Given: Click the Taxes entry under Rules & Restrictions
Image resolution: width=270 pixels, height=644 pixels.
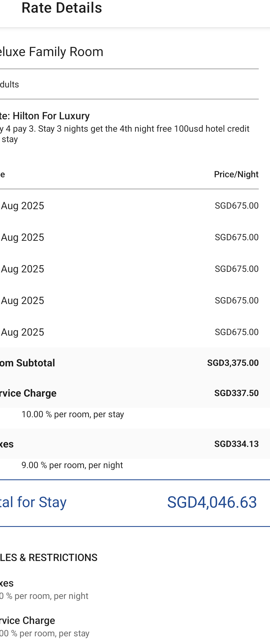Looking at the screenshot, I should click(x=7, y=583).
